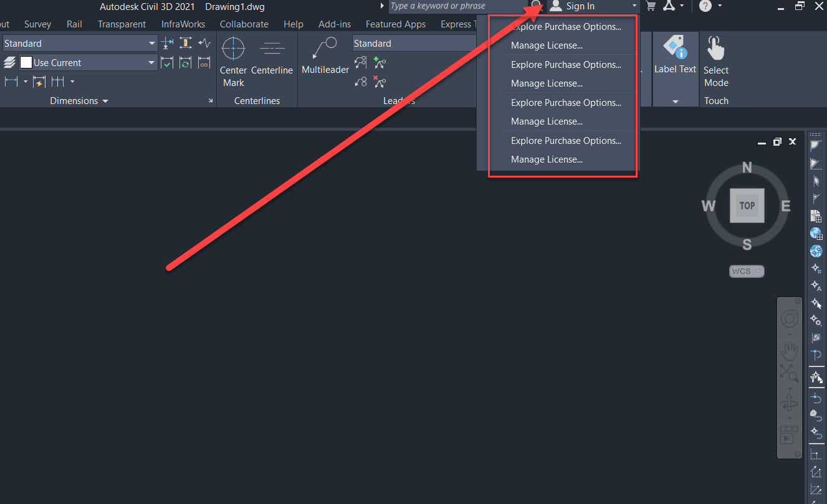This screenshot has height=504, width=827.
Task: Open the dimension style Standard dropdown
Action: [80, 43]
